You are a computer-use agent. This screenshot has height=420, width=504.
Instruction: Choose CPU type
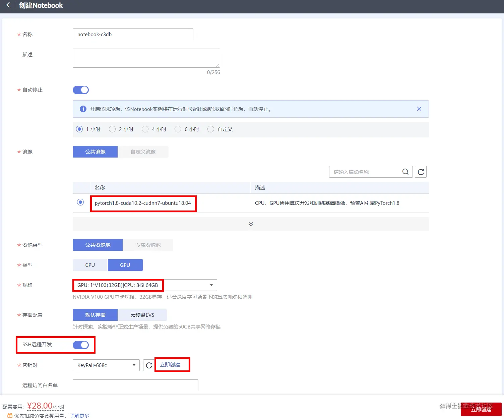90,265
